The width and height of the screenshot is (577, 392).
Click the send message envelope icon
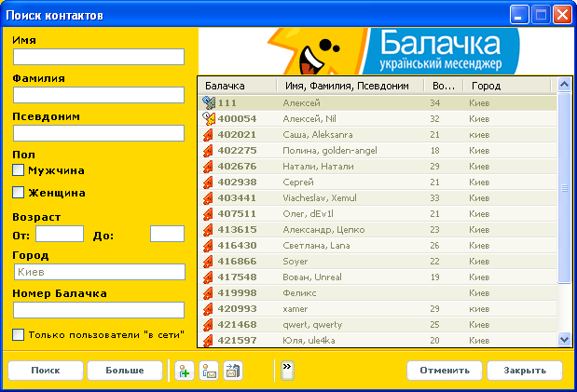(x=208, y=371)
